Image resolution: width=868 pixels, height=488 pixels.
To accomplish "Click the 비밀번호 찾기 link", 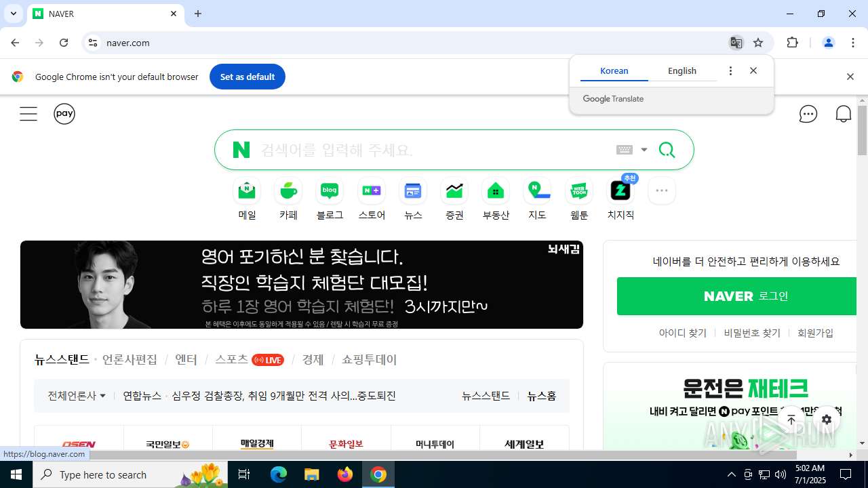I will (x=752, y=333).
